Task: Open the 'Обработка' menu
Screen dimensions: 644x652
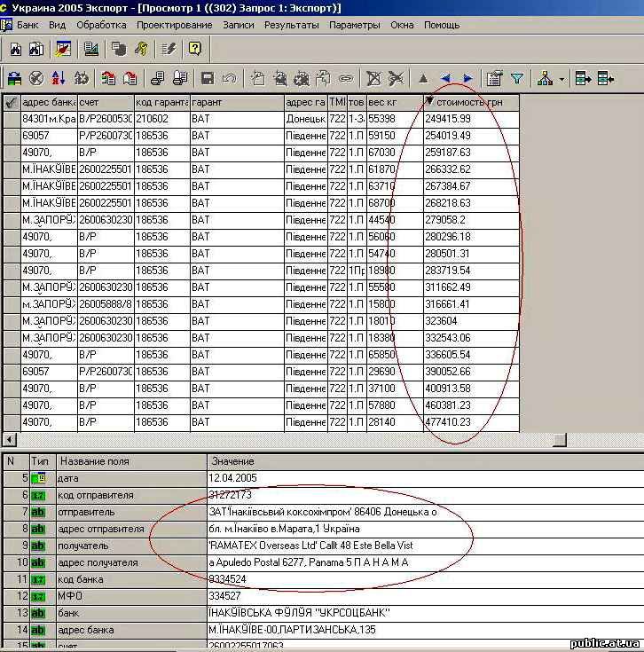Action: tap(101, 25)
